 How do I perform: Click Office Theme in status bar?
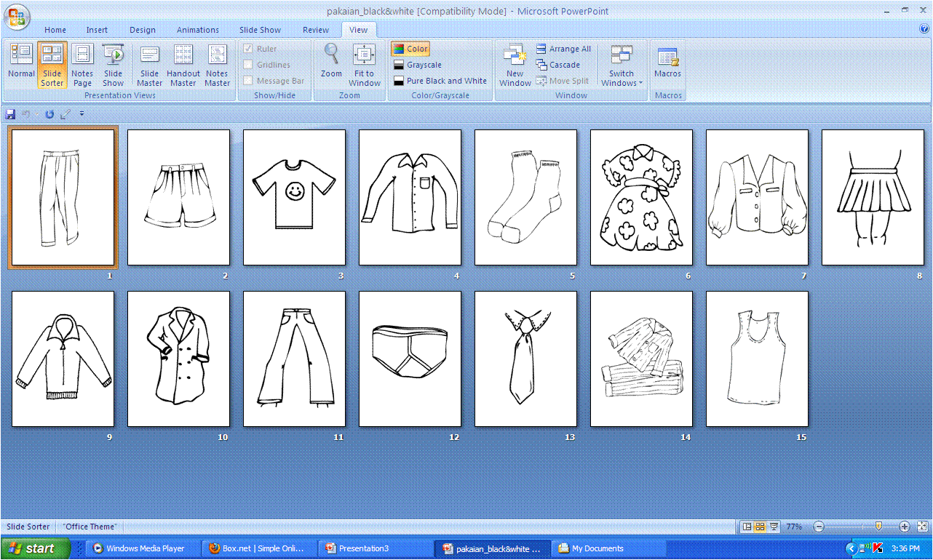[89, 527]
